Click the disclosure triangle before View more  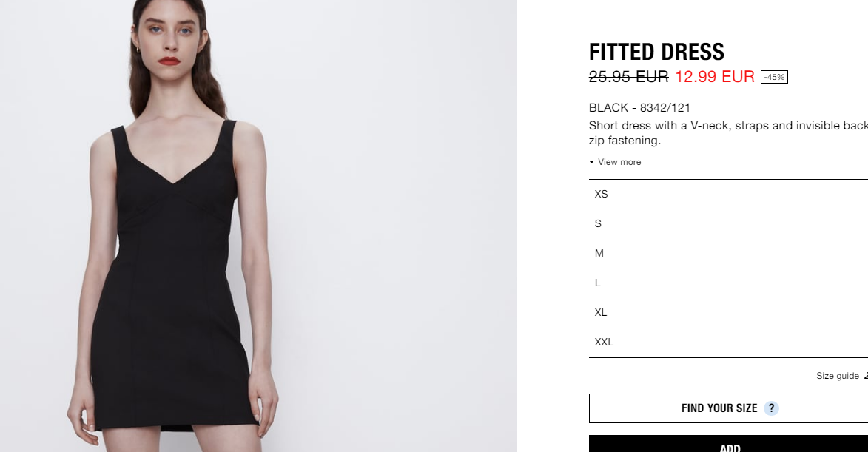click(592, 162)
